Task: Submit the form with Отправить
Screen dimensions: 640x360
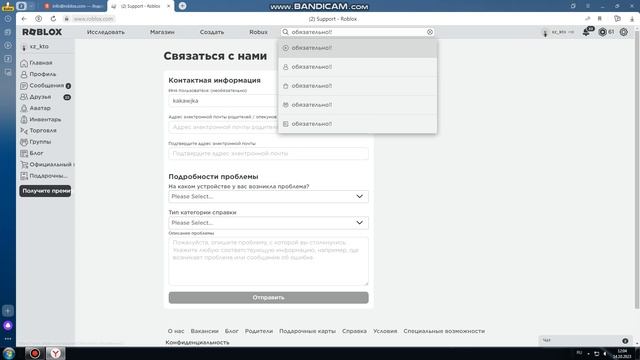Action: point(268,298)
